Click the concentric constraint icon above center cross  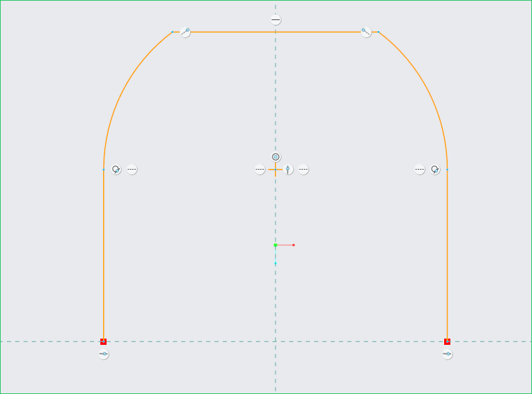click(276, 157)
